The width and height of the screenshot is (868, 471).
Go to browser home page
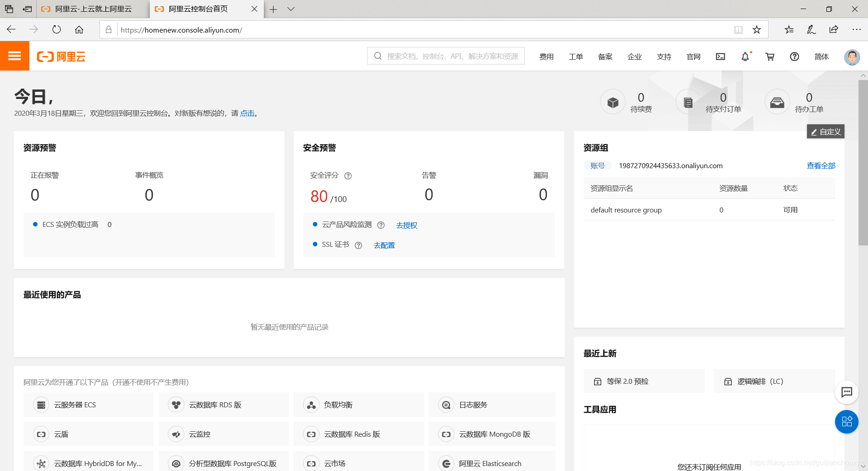[x=79, y=30]
